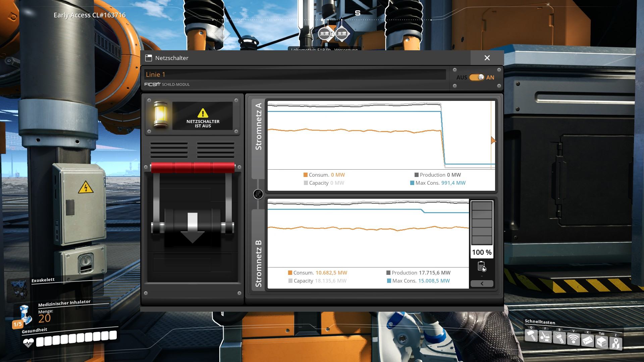Click Max Cons. 991,4 MW legend
The height and width of the screenshot is (362, 644).
tap(438, 183)
